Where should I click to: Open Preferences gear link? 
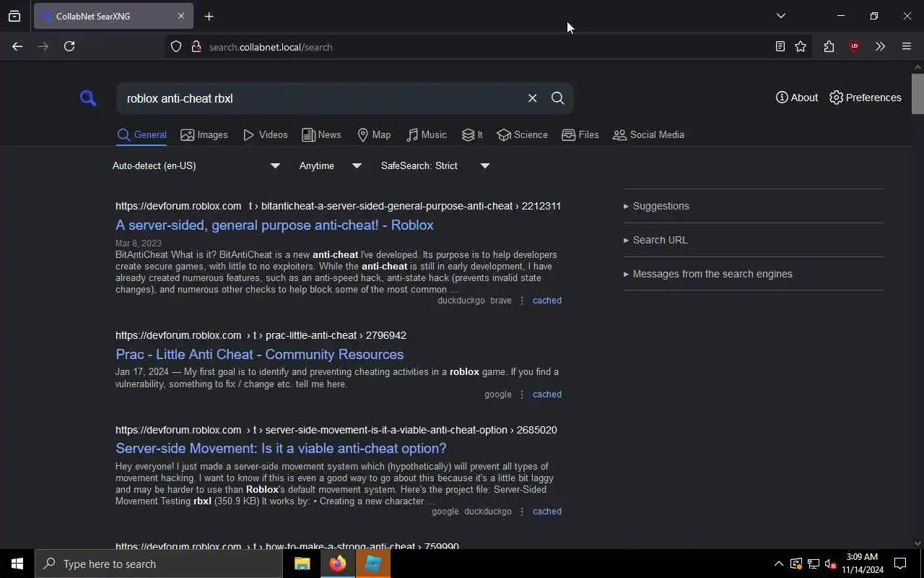[x=866, y=98]
